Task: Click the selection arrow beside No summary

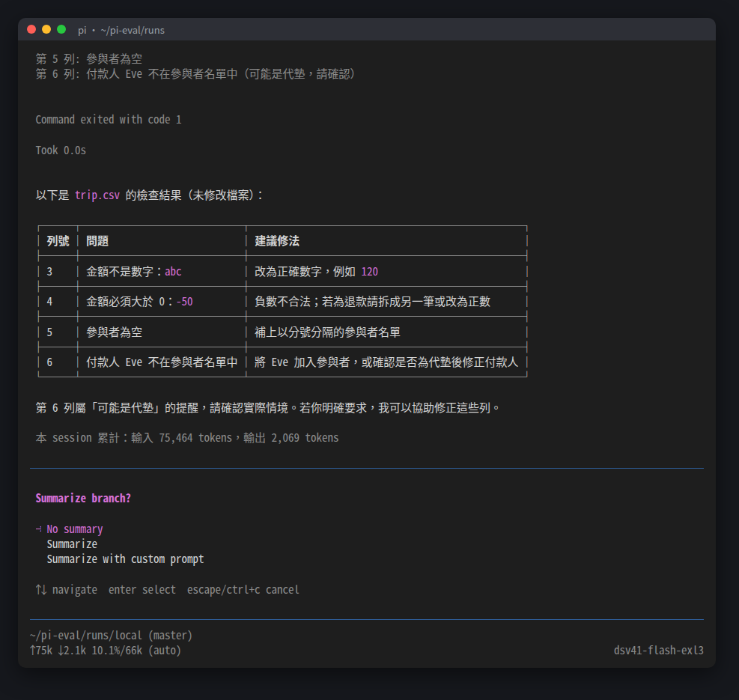Action: point(39,529)
